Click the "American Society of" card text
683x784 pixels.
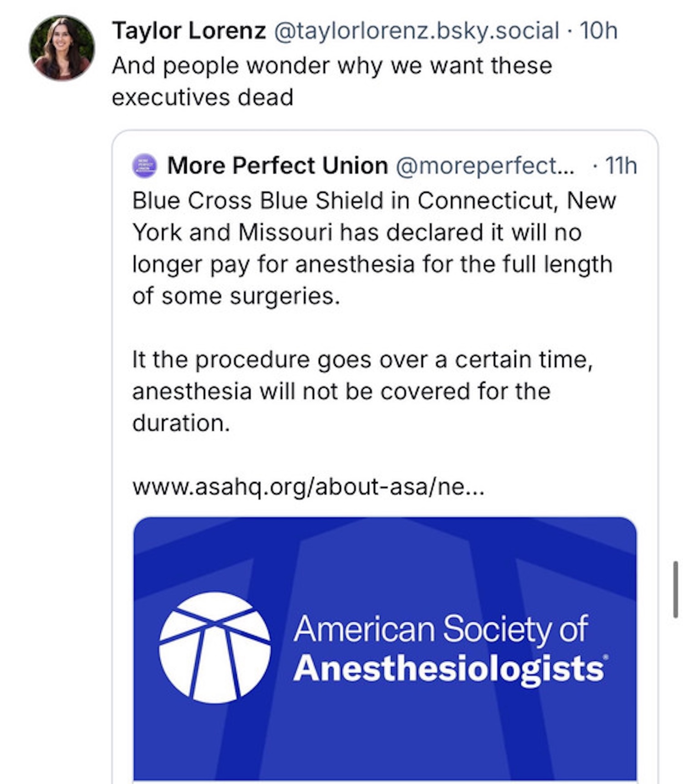pos(440,629)
